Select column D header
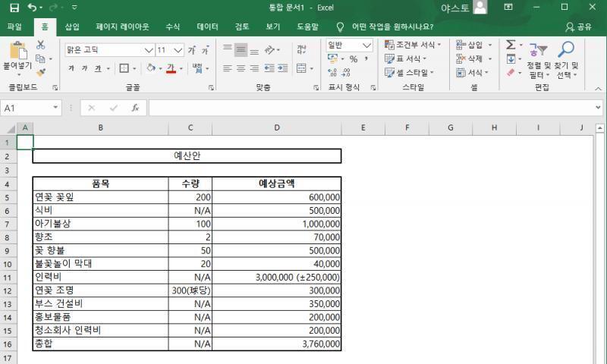The image size is (607, 364). tap(277, 127)
